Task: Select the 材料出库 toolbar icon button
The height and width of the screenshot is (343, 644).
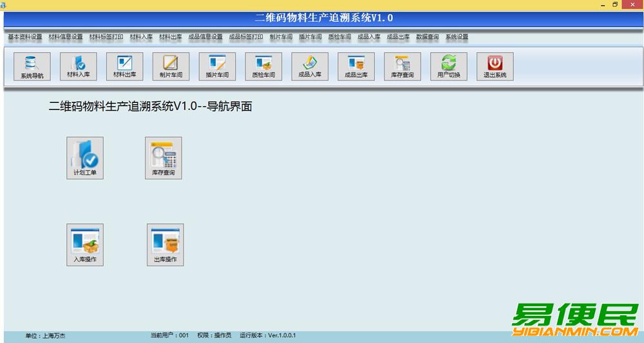Action: point(124,66)
